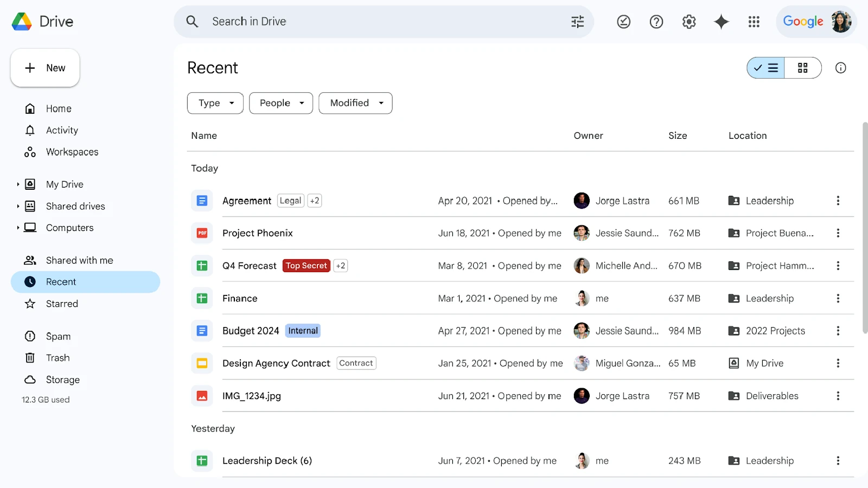Open the Modified filter dropdown
The height and width of the screenshot is (488, 868).
pyautogui.click(x=355, y=103)
